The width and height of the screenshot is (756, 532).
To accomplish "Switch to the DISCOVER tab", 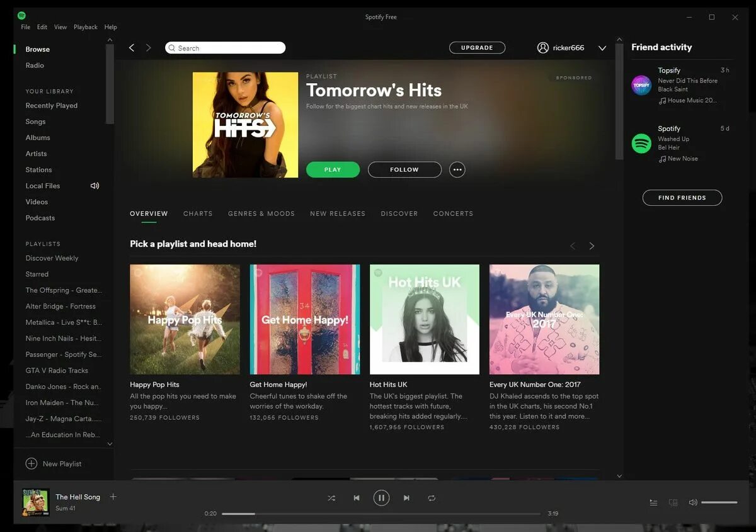I will [x=399, y=213].
